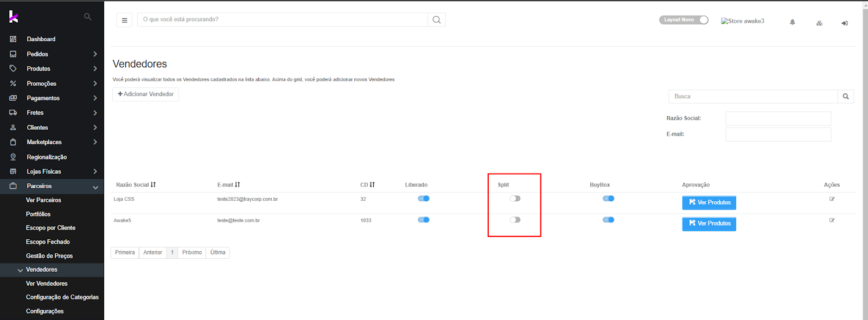Click the Pedidos inbox icon
This screenshot has height=320, width=868.
(x=13, y=54)
